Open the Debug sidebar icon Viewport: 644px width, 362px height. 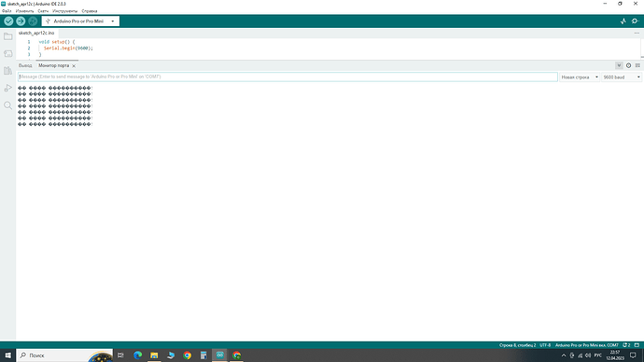point(7,89)
